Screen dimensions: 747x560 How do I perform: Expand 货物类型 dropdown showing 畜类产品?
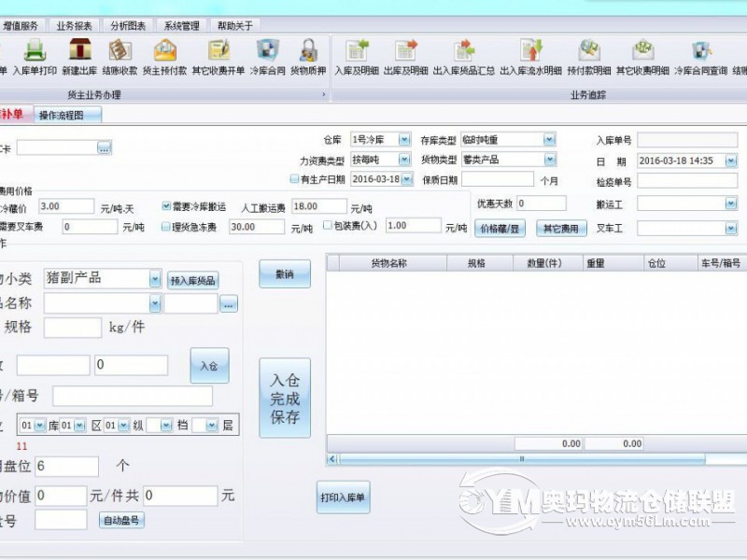550,160
